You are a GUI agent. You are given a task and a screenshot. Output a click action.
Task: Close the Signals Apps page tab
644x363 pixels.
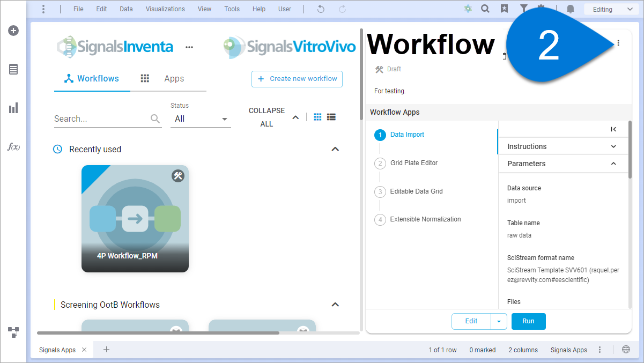click(84, 350)
